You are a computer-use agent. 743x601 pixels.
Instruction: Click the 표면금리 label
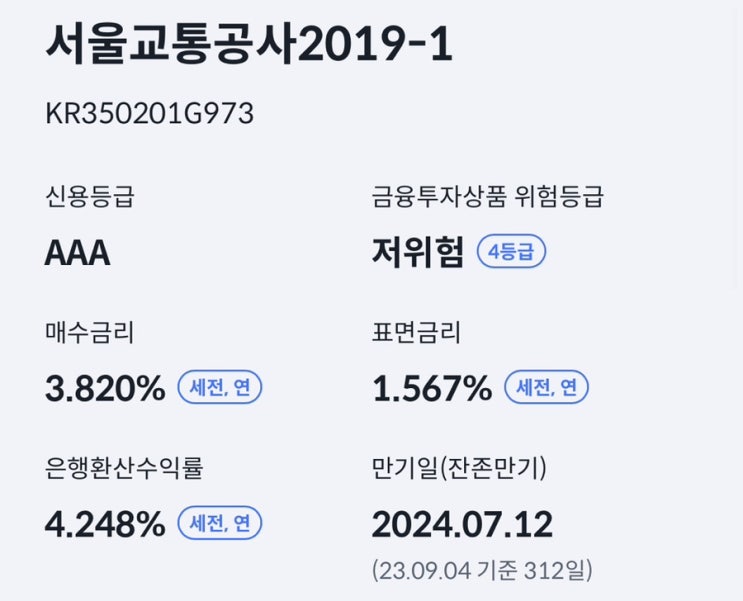(x=416, y=333)
